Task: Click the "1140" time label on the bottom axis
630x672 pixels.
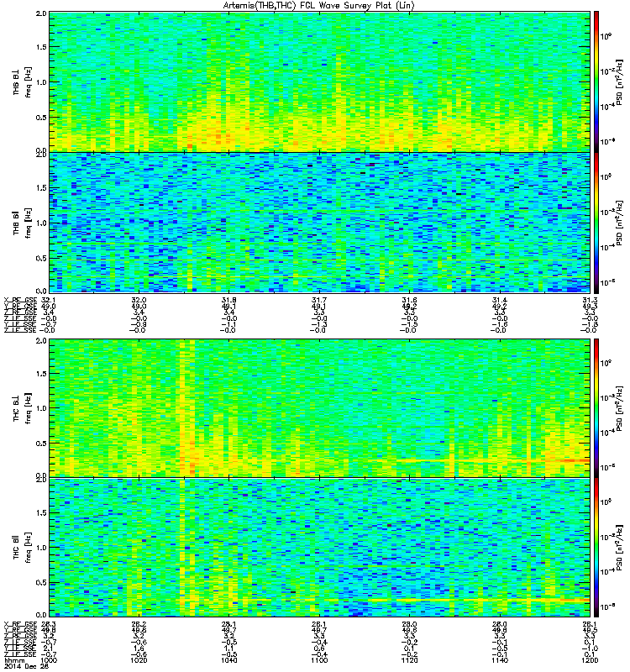Action: tap(500, 660)
